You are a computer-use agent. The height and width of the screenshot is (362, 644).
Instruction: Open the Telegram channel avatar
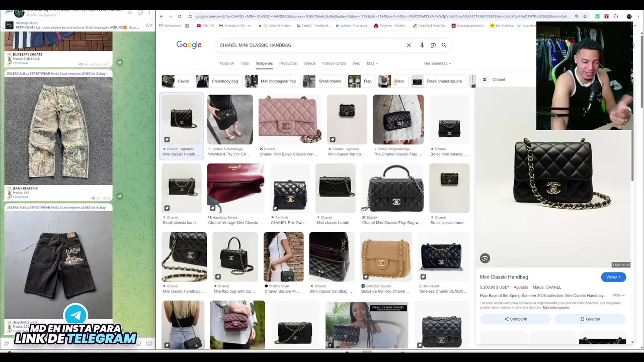tap(19, 12)
